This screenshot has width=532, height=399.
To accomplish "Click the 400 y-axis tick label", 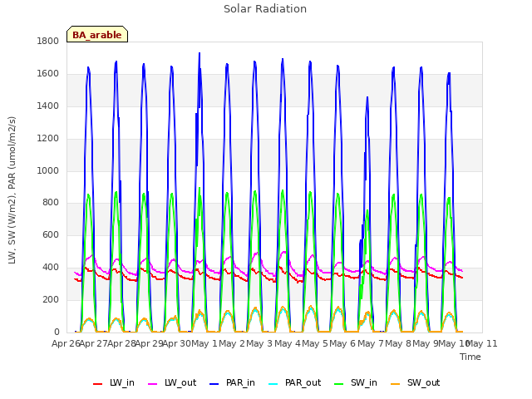I will click(51, 268).
